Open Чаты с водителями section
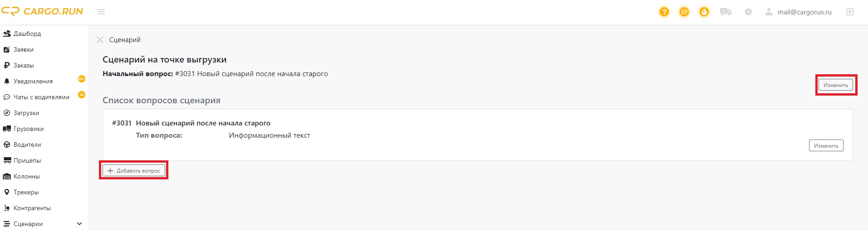This screenshot has width=868, height=231. point(41,97)
